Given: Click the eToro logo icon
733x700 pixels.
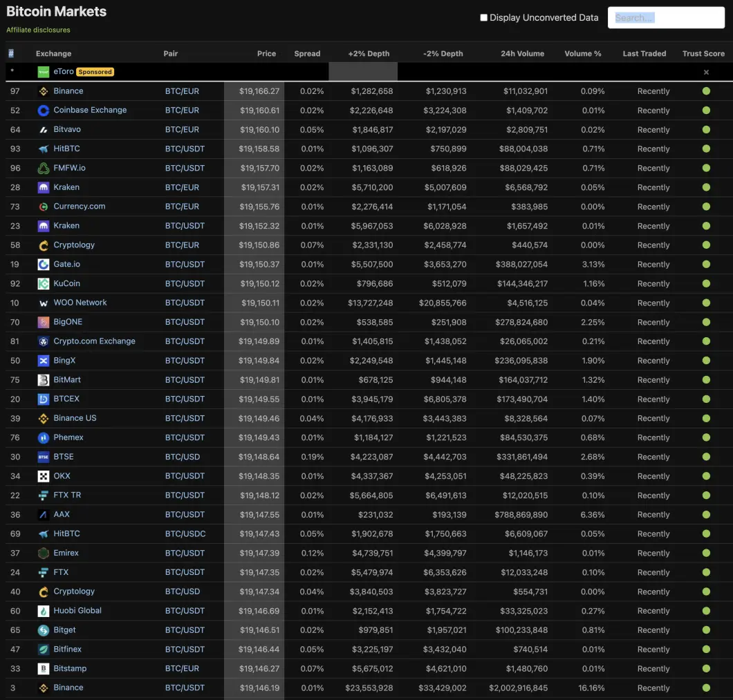Looking at the screenshot, I should pos(44,72).
